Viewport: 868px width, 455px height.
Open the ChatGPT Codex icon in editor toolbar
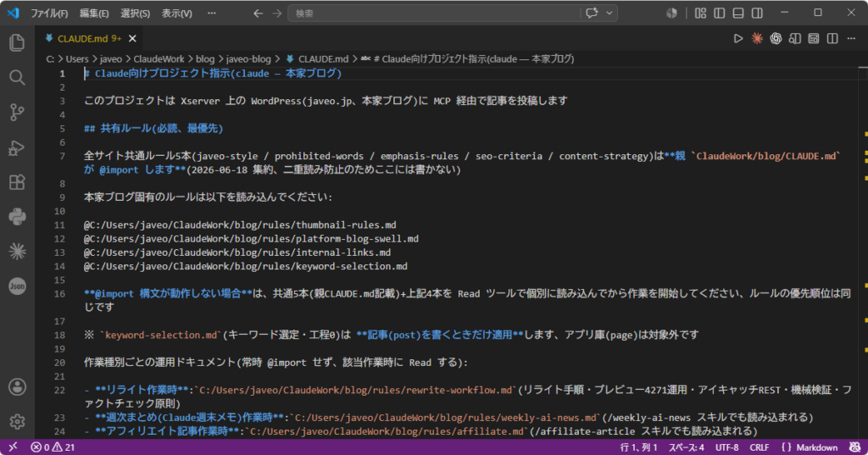(x=776, y=38)
